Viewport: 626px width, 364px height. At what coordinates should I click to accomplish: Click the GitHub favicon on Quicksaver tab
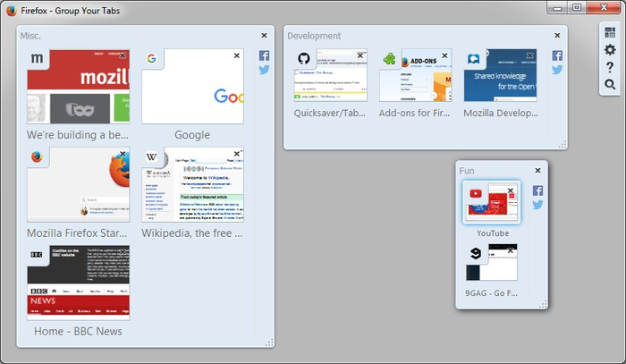[304, 59]
